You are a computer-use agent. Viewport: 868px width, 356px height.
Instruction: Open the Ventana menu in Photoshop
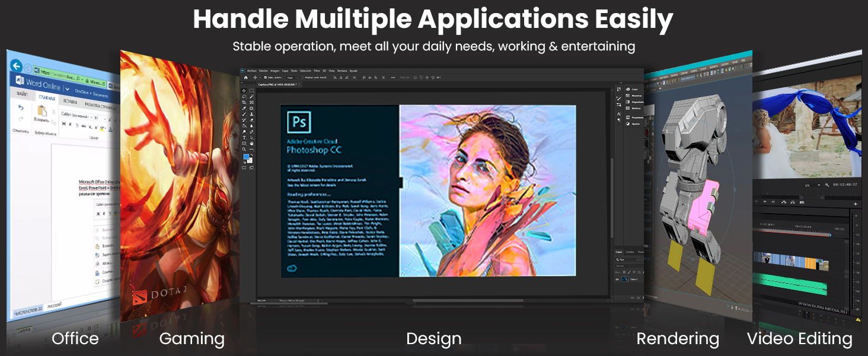(343, 71)
